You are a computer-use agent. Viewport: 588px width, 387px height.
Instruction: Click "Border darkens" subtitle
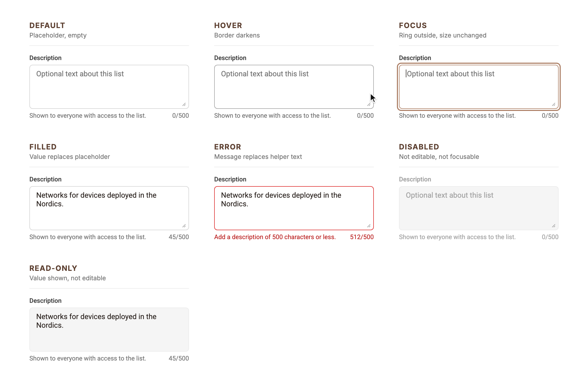point(237,35)
